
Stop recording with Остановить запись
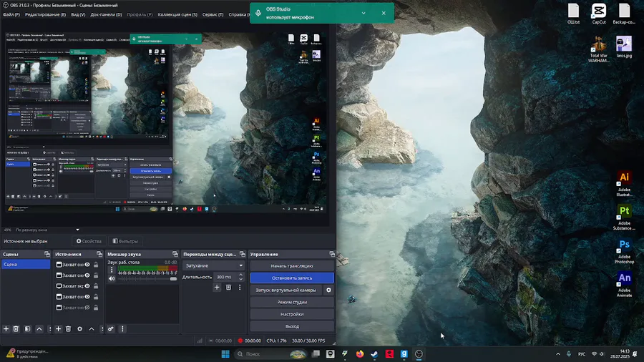click(x=292, y=278)
